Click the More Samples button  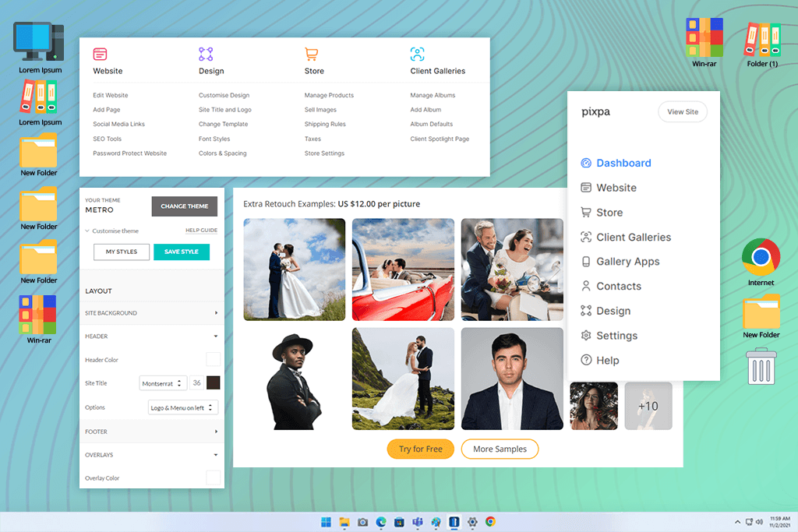coord(500,449)
